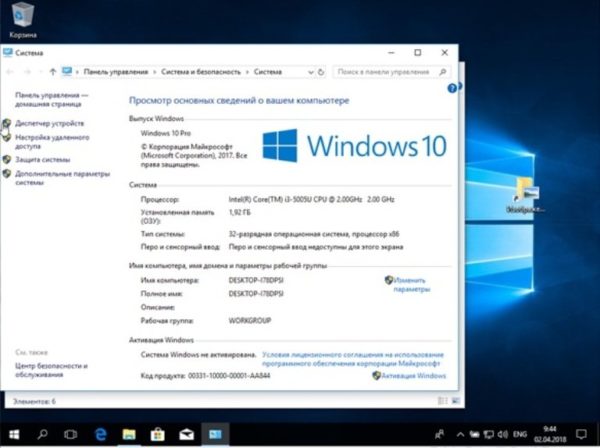Open the Recycle Bin (Корзина) desktop icon
The image size is (600, 448).
pyautogui.click(x=23, y=20)
